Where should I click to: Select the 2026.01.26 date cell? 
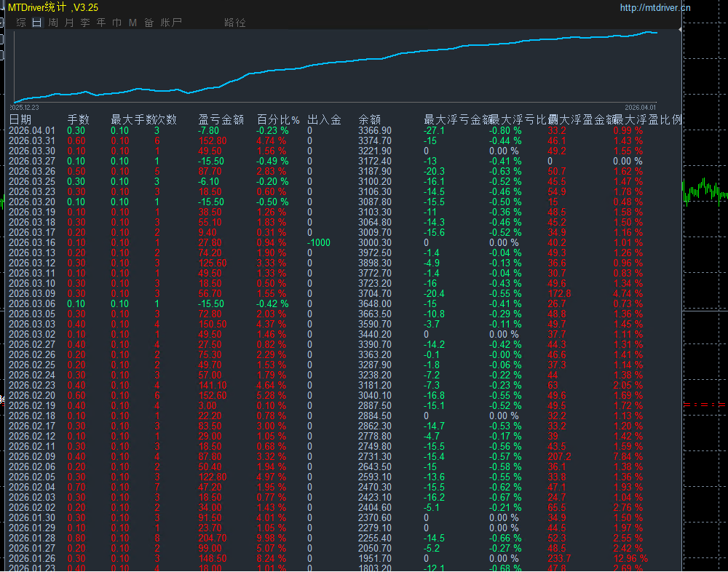tap(31, 558)
